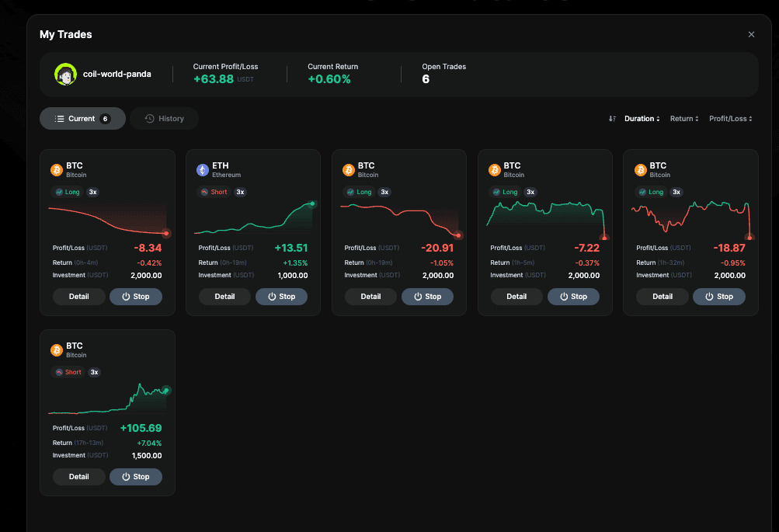Close the My Trades dialog
The height and width of the screenshot is (532, 779).
coord(751,34)
